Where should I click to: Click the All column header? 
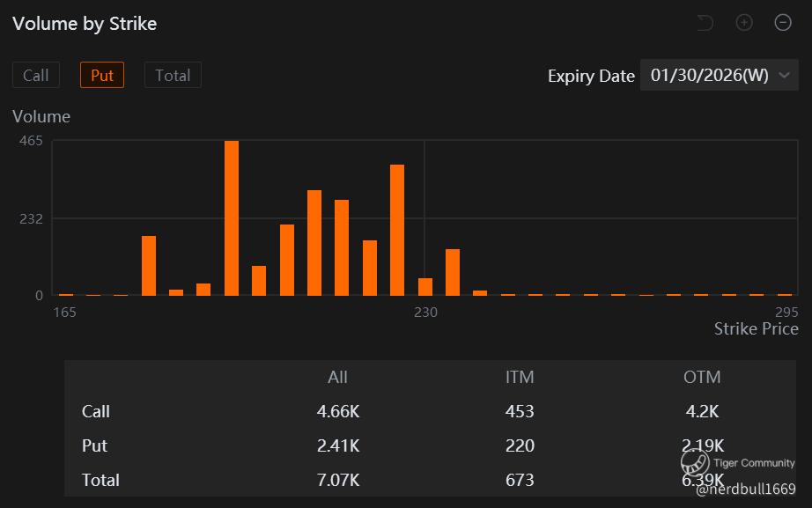point(337,377)
